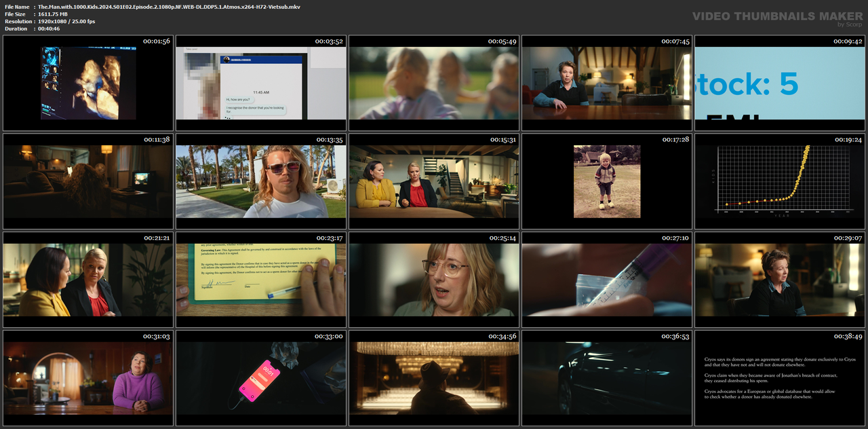The width and height of the screenshot is (868, 429).
Task: Select the yellow graph thumbnail at 00:19:24
Action: click(780, 181)
